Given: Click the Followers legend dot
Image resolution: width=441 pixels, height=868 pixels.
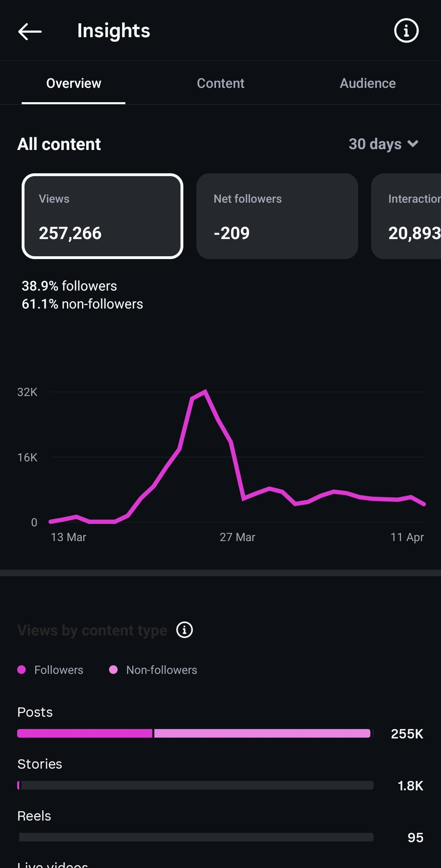Looking at the screenshot, I should tap(22, 669).
